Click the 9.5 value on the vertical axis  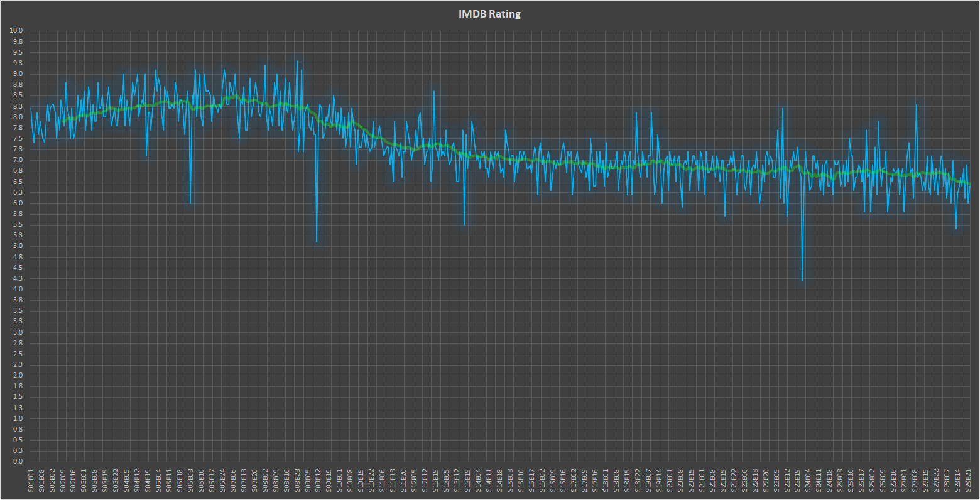pyautogui.click(x=18, y=52)
